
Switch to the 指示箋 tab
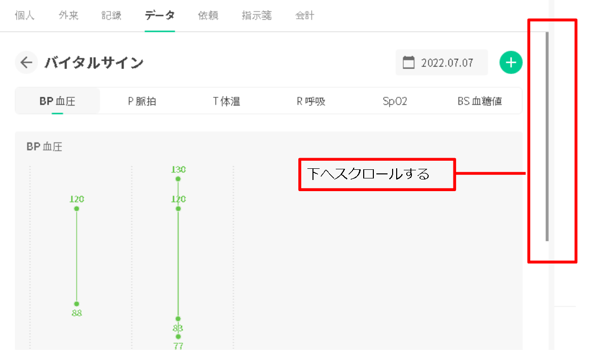click(257, 16)
